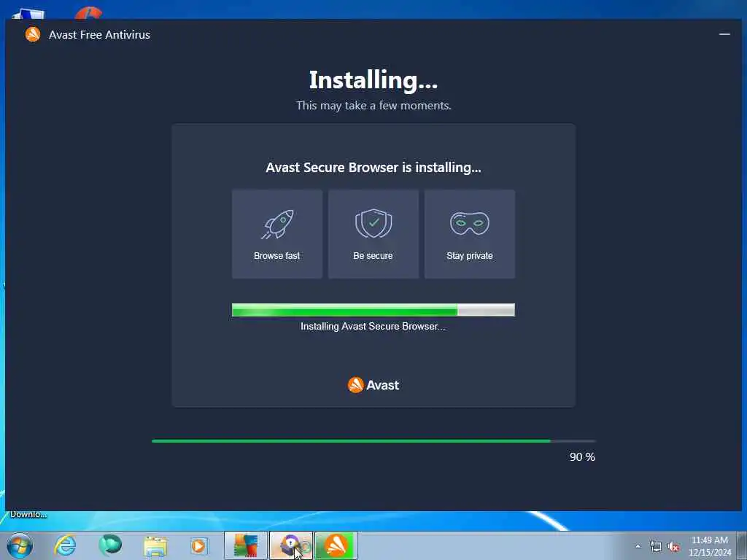Select the Avast installer taskbar button
Screen dimensions: 747x560
point(336,545)
